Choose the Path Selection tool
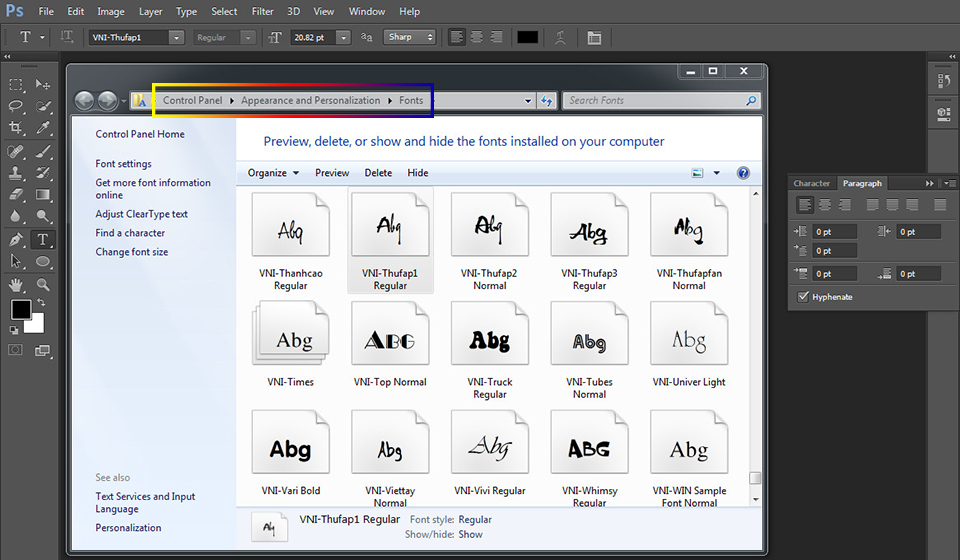The width and height of the screenshot is (960, 560). click(16, 262)
